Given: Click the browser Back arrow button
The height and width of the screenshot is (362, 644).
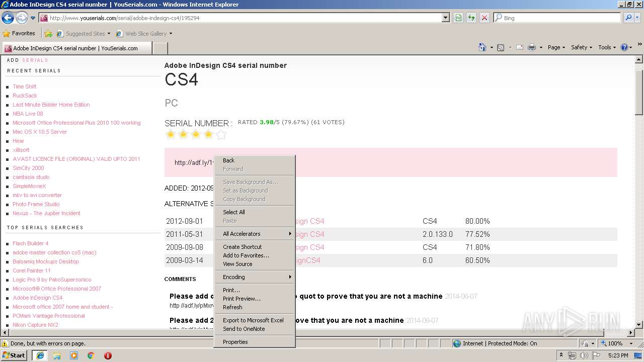Looking at the screenshot, I should click(x=8, y=18).
